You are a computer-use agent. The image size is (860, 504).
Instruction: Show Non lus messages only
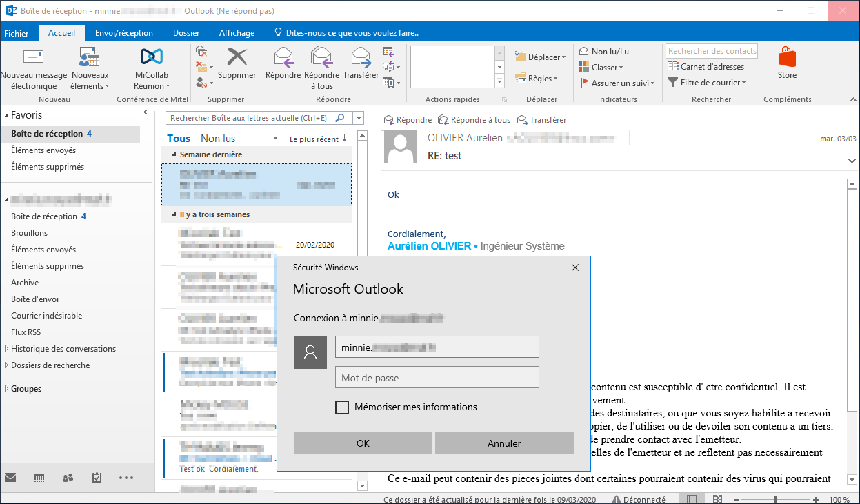tap(218, 139)
